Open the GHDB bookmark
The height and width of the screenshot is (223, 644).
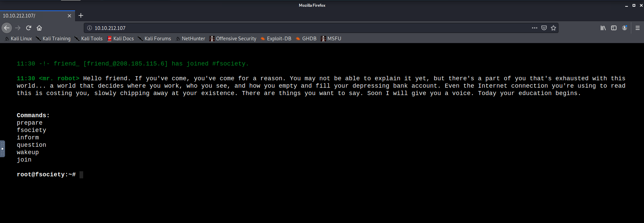(306, 39)
